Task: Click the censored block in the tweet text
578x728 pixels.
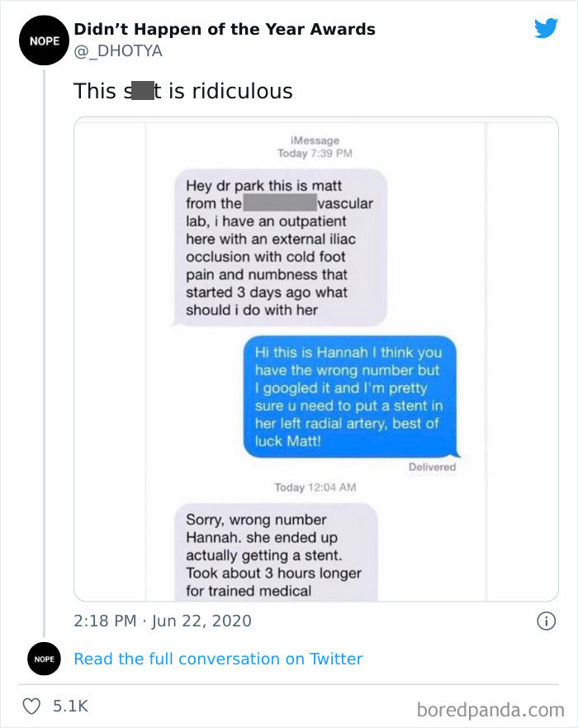Action: click(142, 91)
